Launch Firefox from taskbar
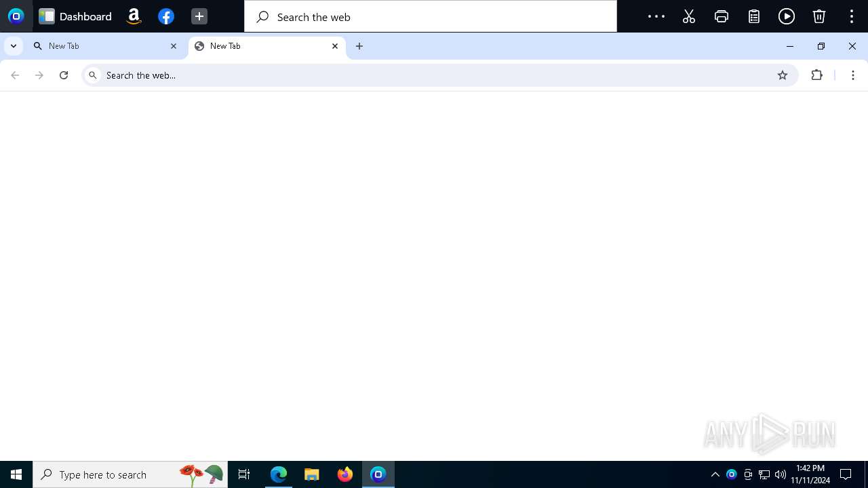Viewport: 868px width, 488px height. pos(345,474)
